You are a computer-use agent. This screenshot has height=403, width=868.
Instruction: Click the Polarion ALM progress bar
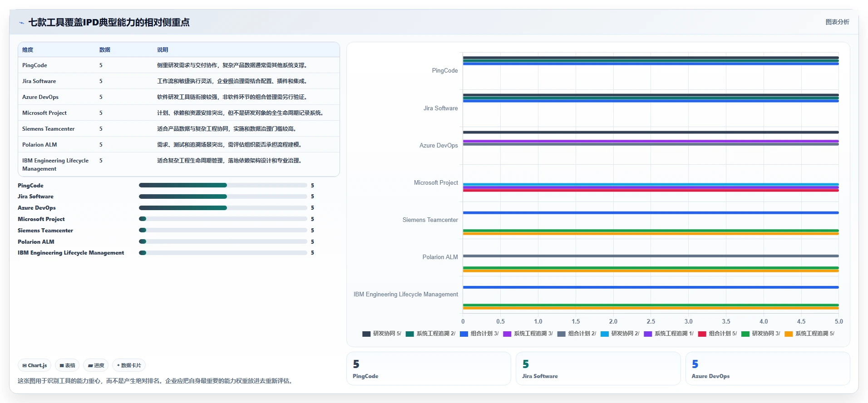click(223, 241)
